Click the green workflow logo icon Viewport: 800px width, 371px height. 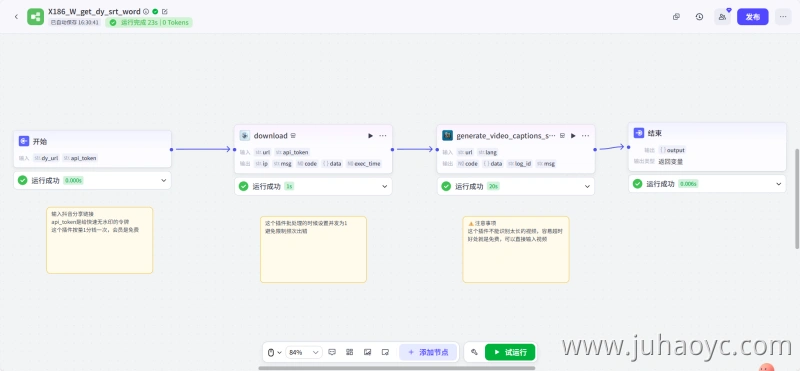36,17
